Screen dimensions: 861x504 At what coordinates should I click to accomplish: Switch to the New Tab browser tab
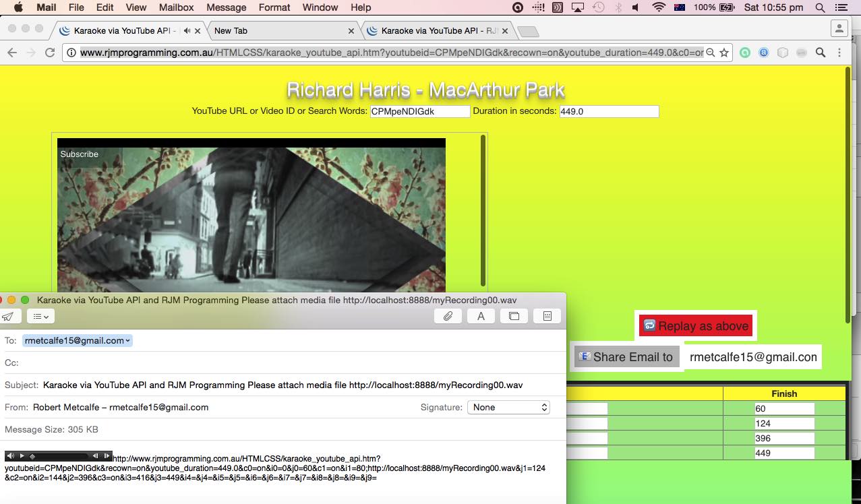(x=283, y=30)
